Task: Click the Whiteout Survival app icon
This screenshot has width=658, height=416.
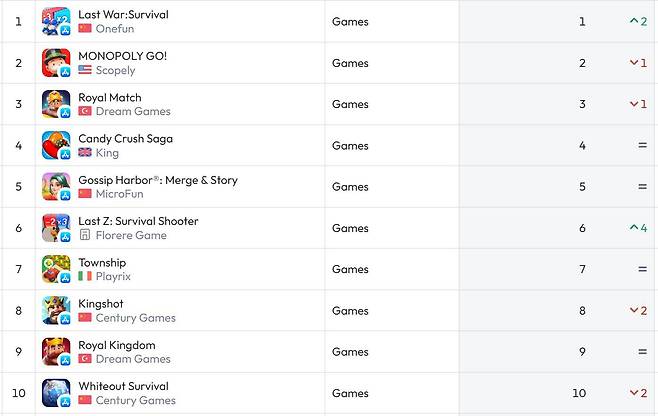Action: [x=56, y=393]
